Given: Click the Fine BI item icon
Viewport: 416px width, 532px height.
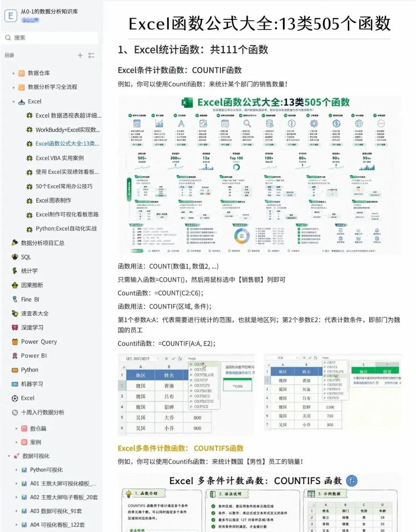Looking at the screenshot, I should [x=15, y=299].
